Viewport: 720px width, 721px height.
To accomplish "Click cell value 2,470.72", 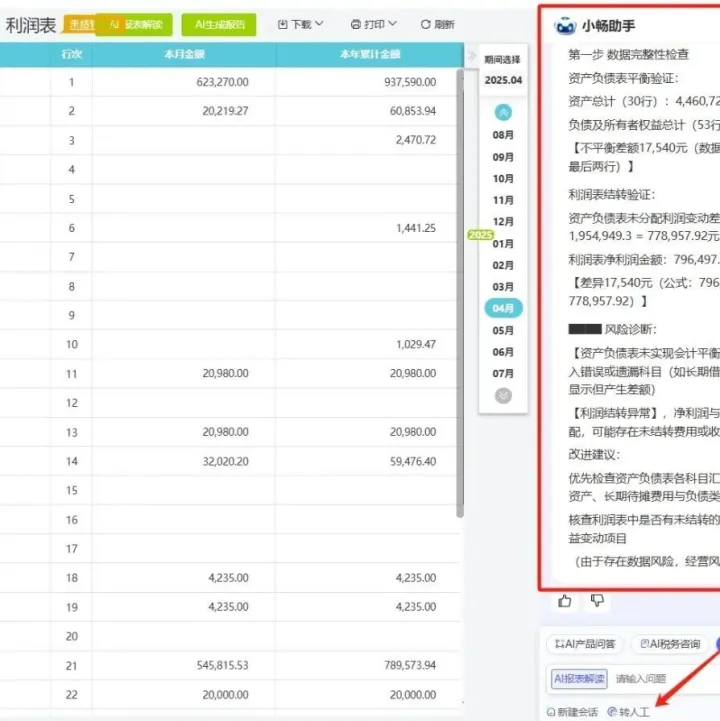I will click(416, 140).
